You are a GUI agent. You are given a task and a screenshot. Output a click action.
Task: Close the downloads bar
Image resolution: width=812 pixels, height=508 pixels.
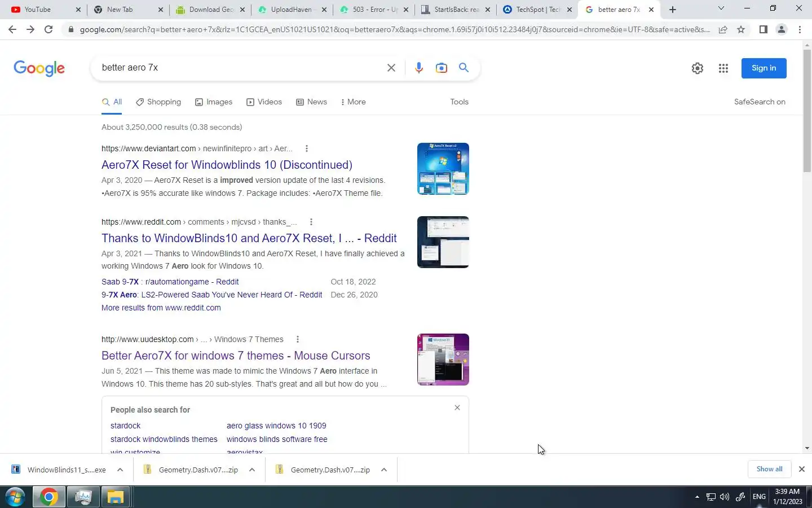pos(801,469)
